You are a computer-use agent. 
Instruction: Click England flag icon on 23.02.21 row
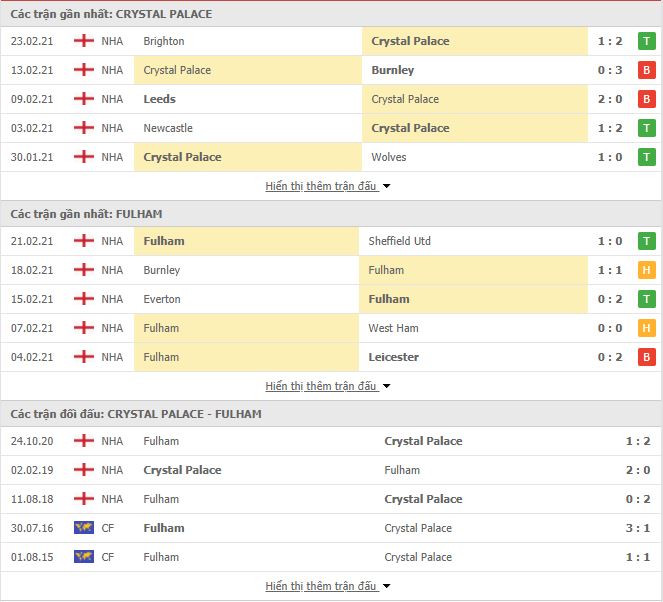pyautogui.click(x=84, y=41)
